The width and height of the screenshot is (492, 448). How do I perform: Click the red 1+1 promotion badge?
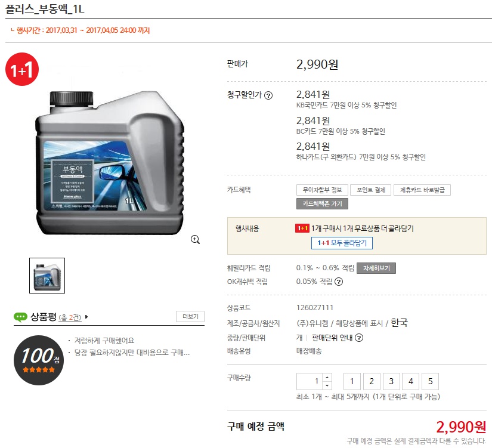(22, 69)
